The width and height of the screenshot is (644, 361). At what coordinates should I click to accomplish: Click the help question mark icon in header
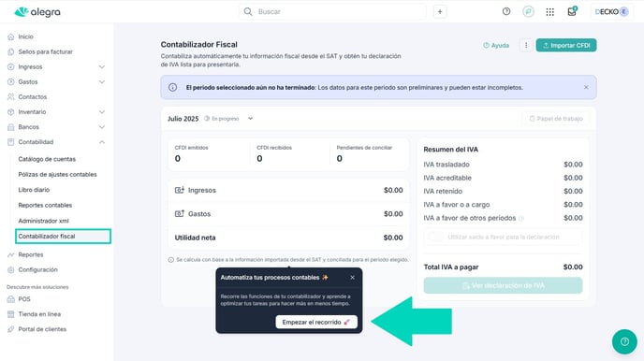506,11
